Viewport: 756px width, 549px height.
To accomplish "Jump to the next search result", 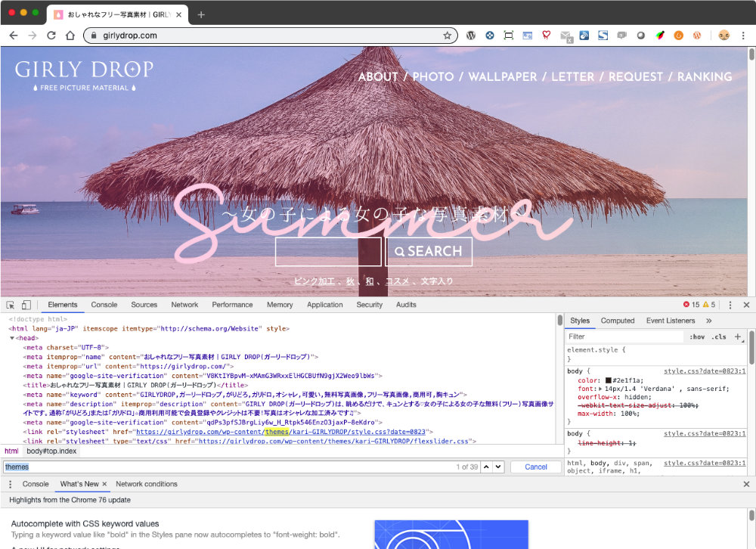I will click(x=498, y=467).
